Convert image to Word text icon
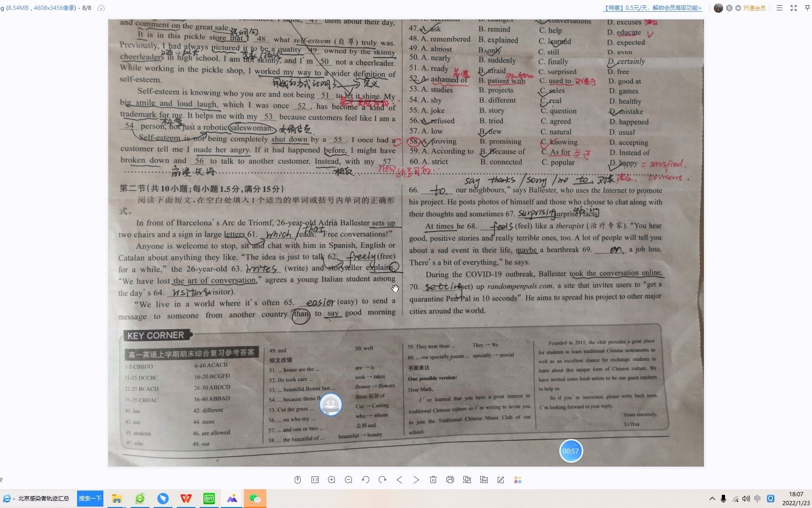The width and height of the screenshot is (812, 508). click(x=484, y=480)
